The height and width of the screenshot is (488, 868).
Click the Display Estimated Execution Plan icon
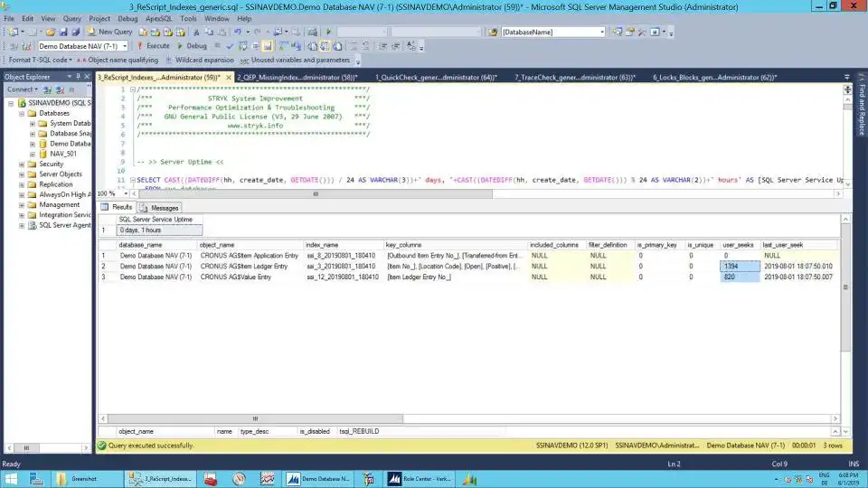click(242, 46)
